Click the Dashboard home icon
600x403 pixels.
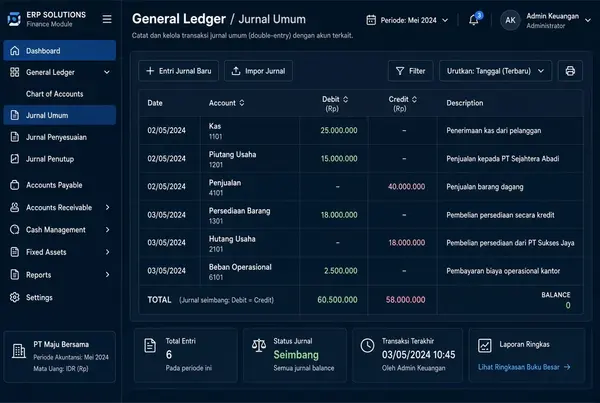15,51
